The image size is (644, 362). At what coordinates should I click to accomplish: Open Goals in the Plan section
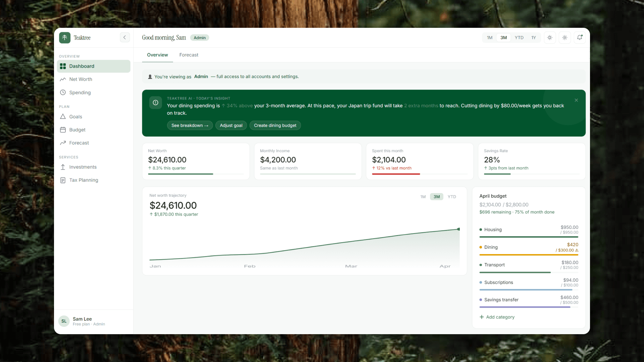click(94, 117)
